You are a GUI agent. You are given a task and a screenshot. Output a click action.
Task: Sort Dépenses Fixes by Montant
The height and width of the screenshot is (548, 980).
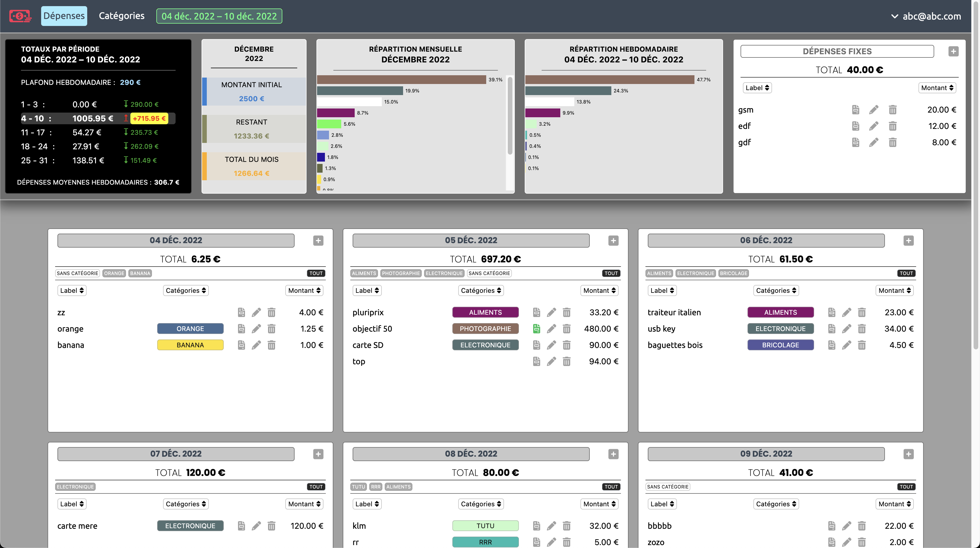coord(937,88)
